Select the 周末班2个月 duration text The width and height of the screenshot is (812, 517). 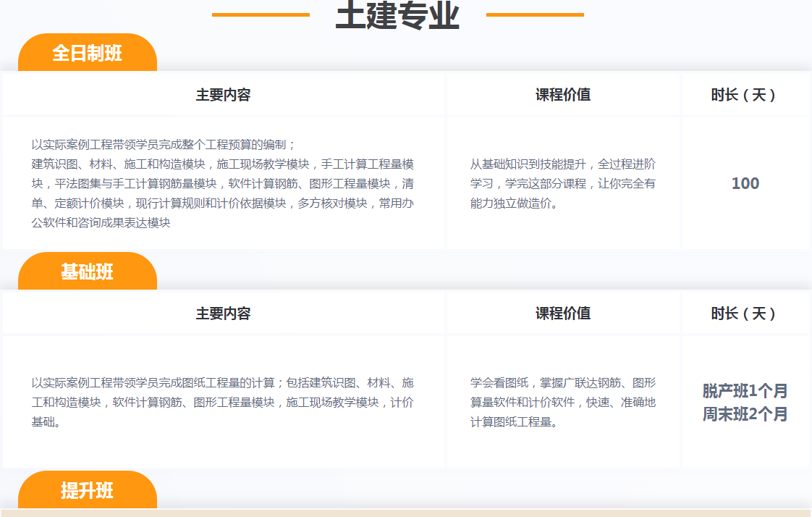pyautogui.click(x=745, y=415)
